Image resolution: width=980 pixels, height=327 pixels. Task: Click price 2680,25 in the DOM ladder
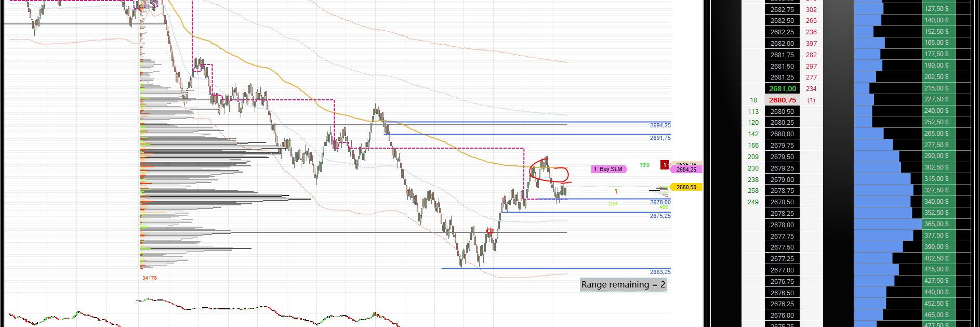[x=782, y=123]
